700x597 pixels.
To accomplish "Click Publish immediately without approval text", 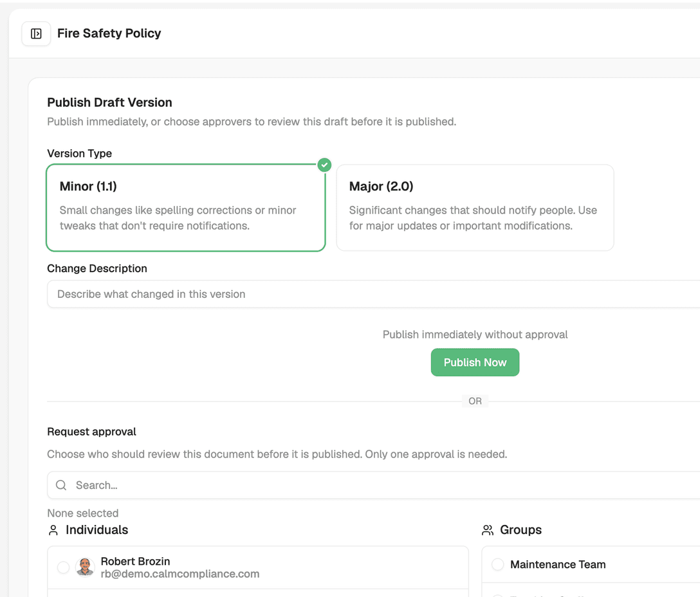I will pos(475,335).
